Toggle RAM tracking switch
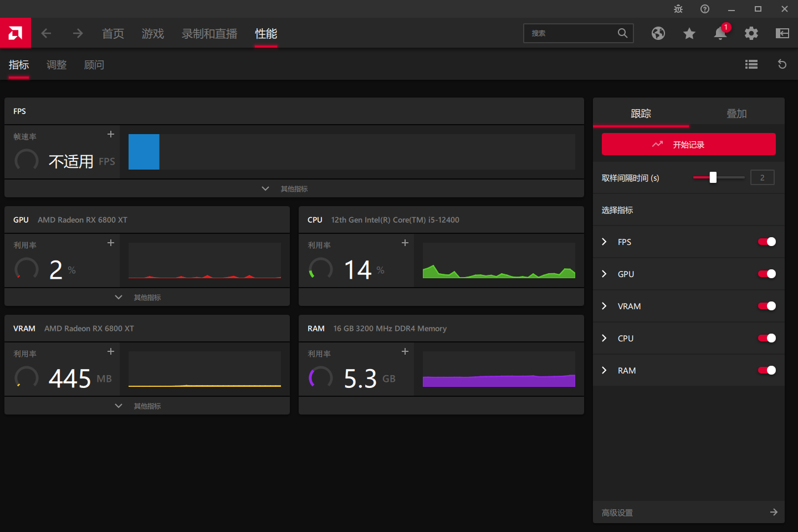798x532 pixels. [767, 370]
